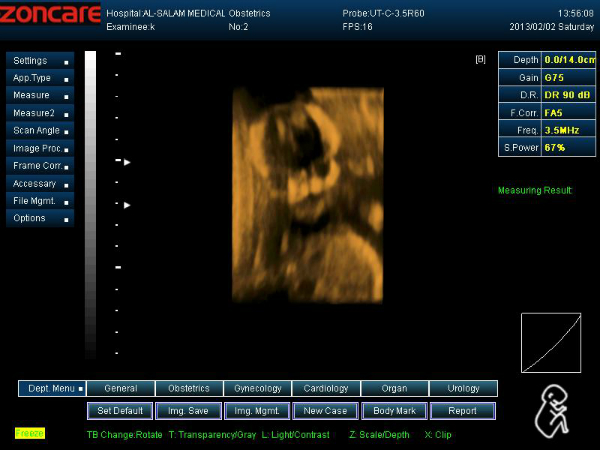Image resolution: width=600 pixels, height=450 pixels.
Task: Generate the Report
Action: pyautogui.click(x=463, y=411)
